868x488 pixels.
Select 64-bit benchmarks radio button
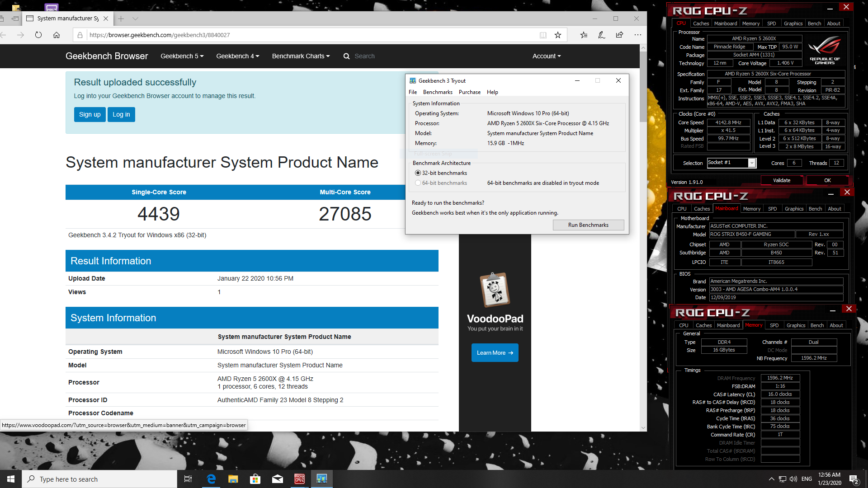point(418,183)
